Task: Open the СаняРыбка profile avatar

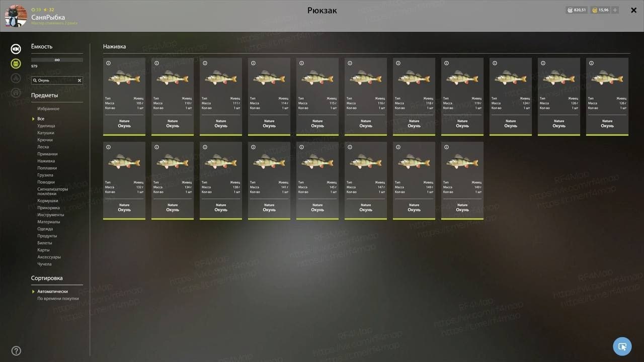Action: click(x=16, y=16)
